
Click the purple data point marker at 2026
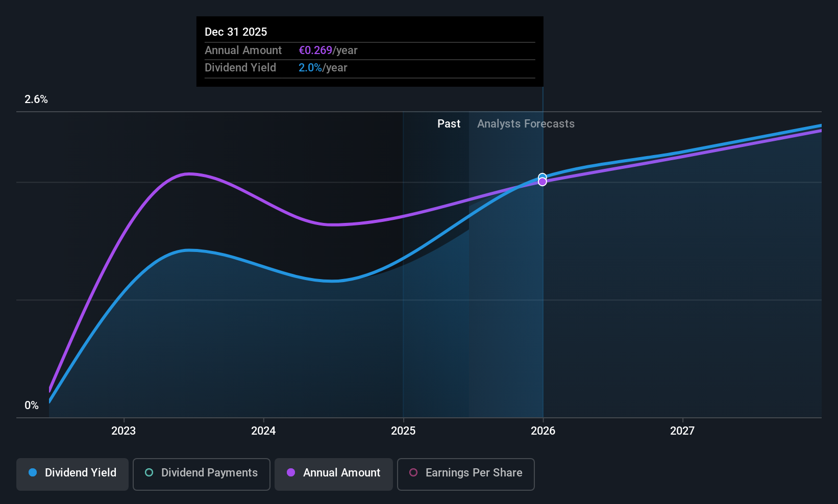coord(543,182)
